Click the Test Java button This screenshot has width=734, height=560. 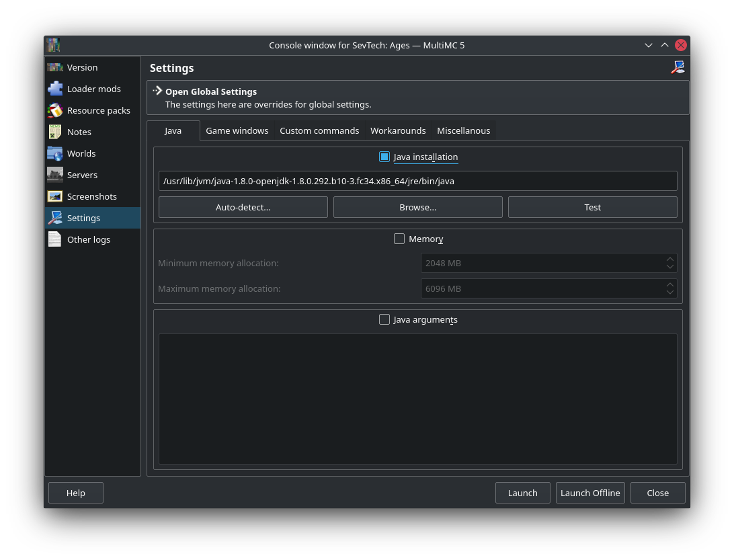point(593,207)
